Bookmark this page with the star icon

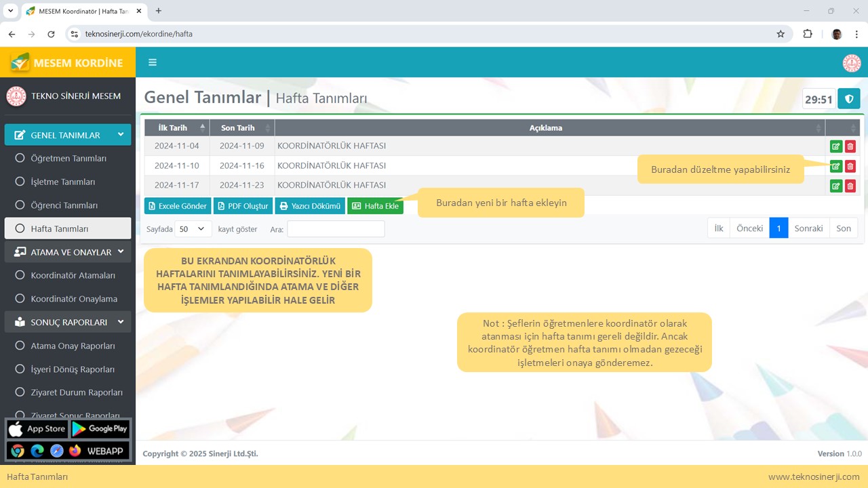click(x=781, y=34)
